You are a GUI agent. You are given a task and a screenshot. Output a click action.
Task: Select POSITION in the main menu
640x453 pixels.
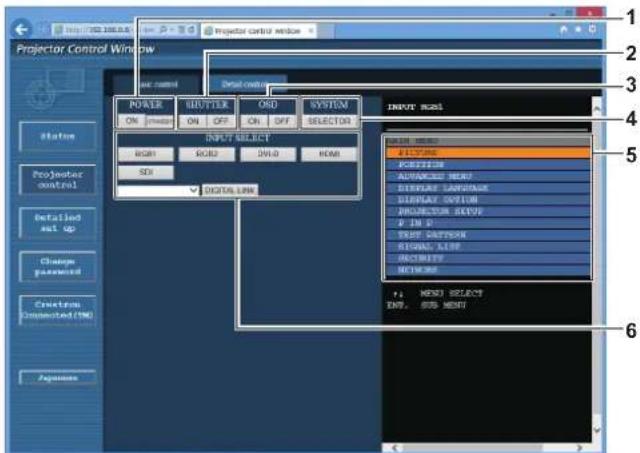click(x=488, y=164)
